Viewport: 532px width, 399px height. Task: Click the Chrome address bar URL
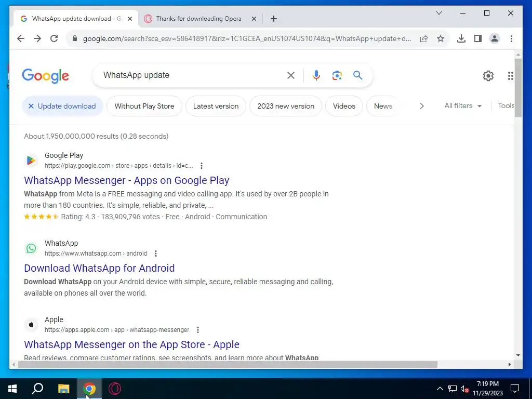[x=247, y=38]
